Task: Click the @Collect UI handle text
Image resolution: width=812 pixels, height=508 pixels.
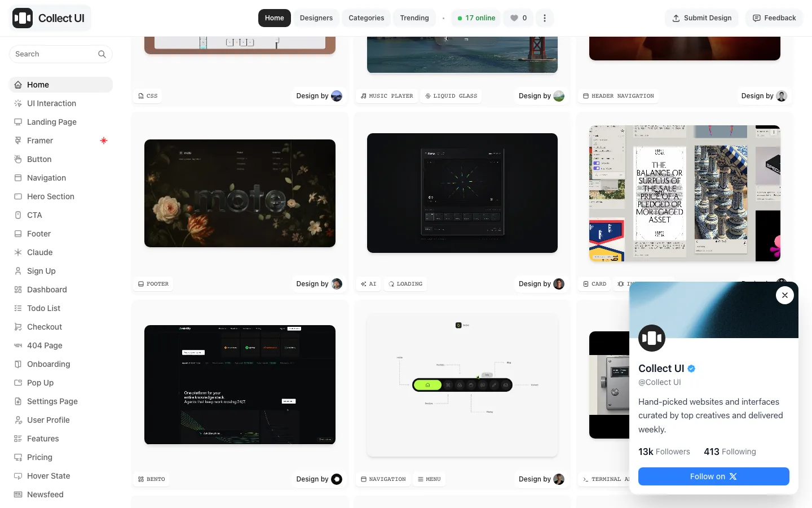Action: click(660, 382)
